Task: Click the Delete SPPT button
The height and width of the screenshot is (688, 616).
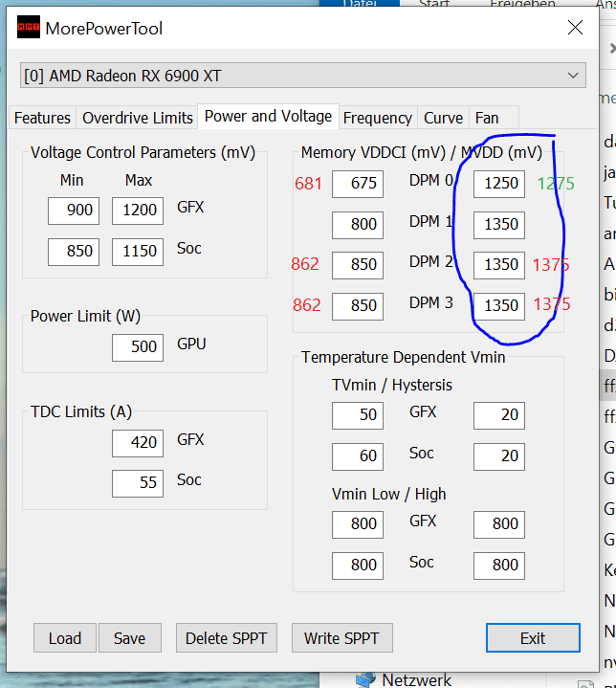Action: point(227,638)
